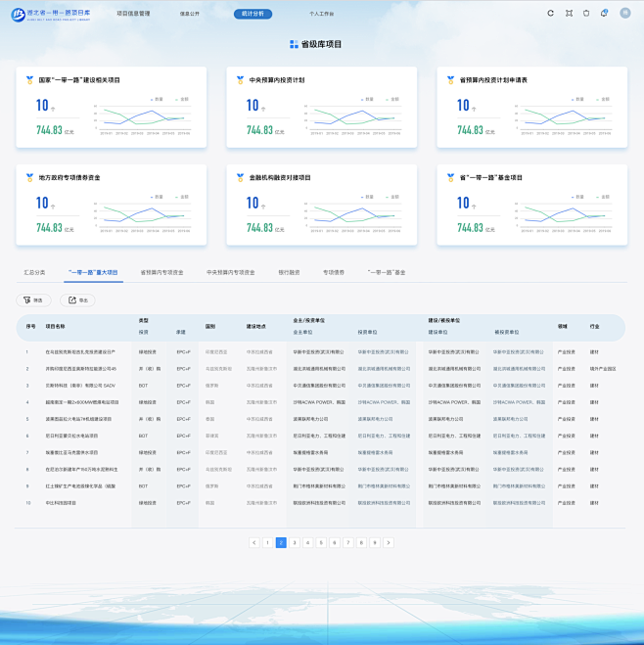The height and width of the screenshot is (645, 644).
Task: Click the 导出 export button
Action: [77, 300]
